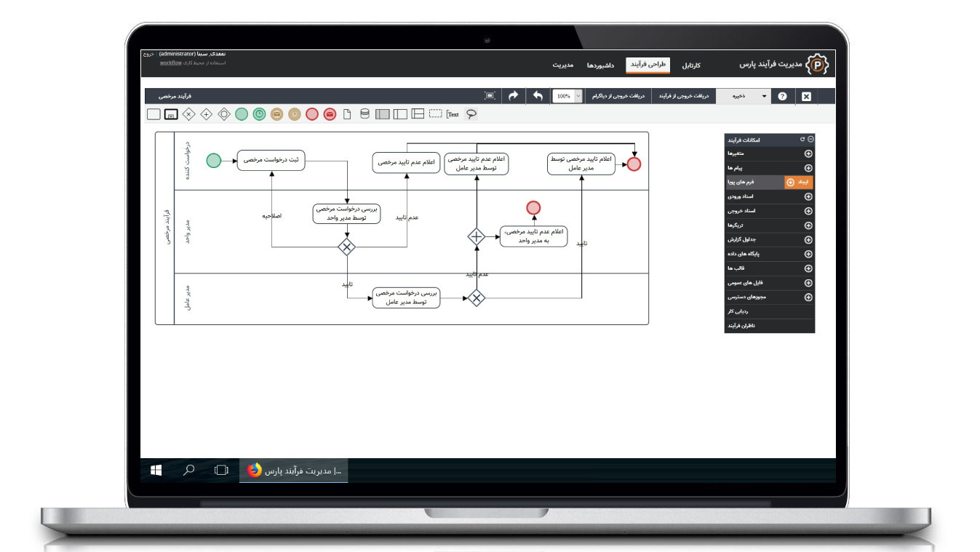Viewport: 980px width, 552px height.
Task: Select the اعلام عدم تایید مرخصی، به مدیر واحد task
Action: (534, 236)
